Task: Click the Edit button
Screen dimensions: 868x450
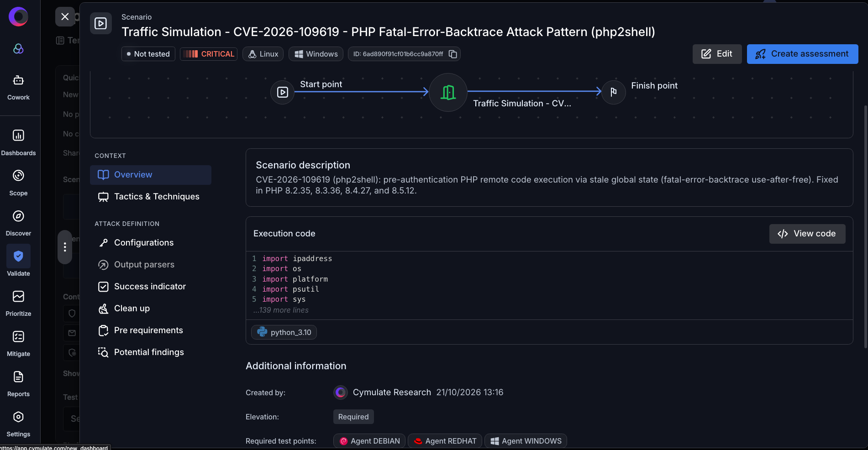Action: pyautogui.click(x=717, y=54)
